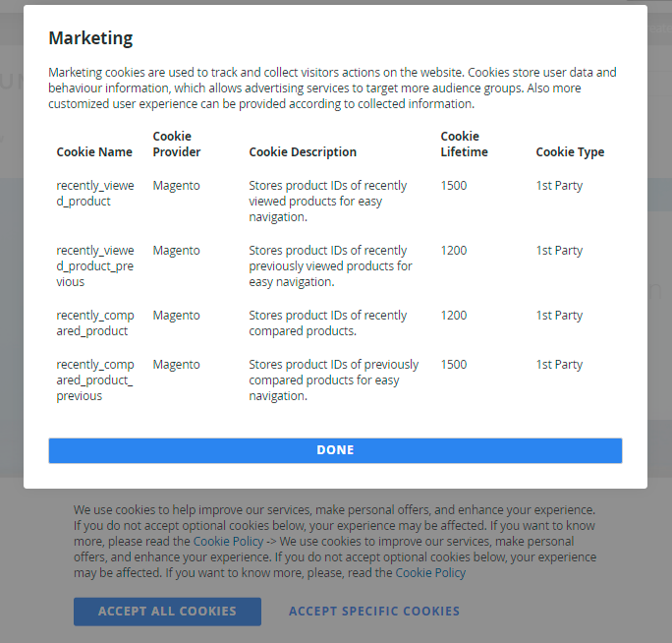Click 1st Party type for recently_compared_product
This screenshot has width=672, height=643.
pos(559,316)
